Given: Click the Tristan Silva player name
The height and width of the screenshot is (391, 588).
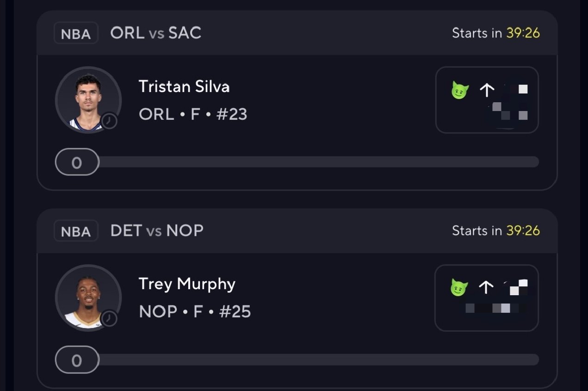Looking at the screenshot, I should [184, 87].
